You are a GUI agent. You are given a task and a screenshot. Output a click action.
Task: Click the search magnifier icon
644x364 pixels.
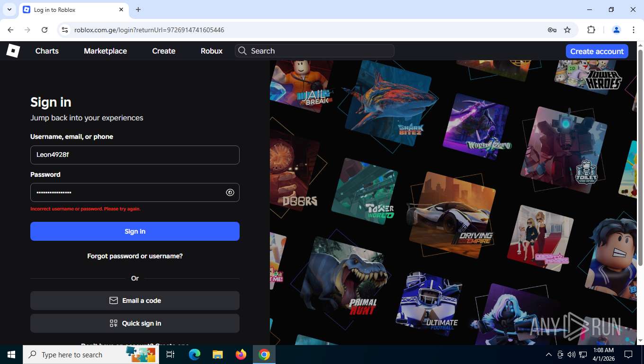coord(242,51)
